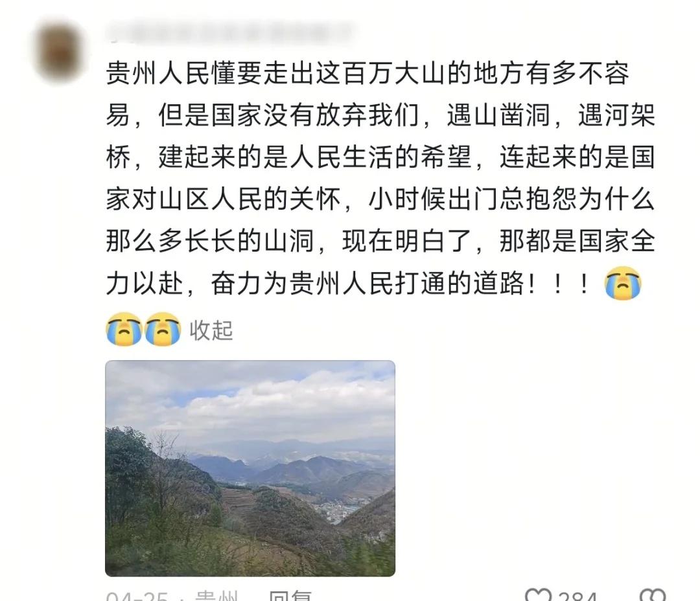700x601 pixels.
Task: Collapse the comment with 收起
Action: pos(211,331)
